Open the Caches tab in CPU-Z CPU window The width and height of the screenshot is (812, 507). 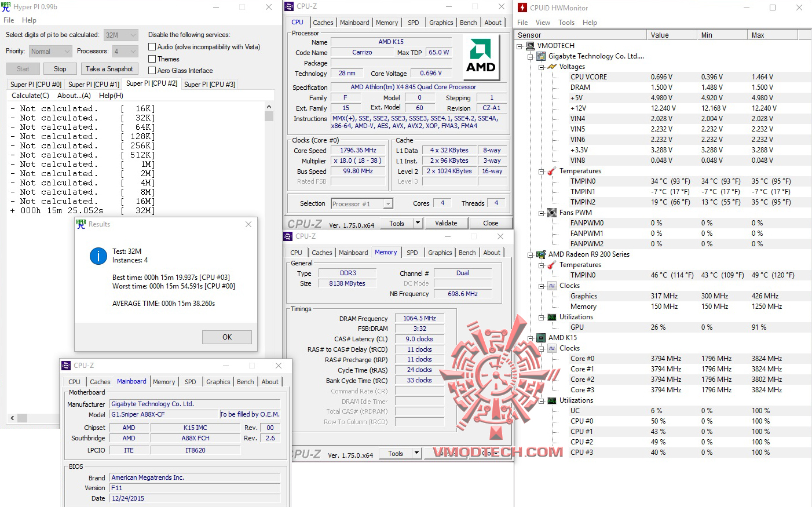click(323, 23)
